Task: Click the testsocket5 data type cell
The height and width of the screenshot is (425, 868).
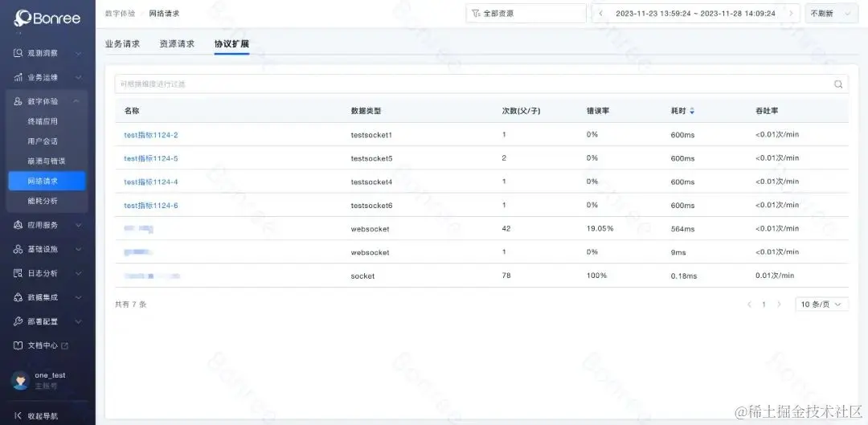Action: point(371,158)
